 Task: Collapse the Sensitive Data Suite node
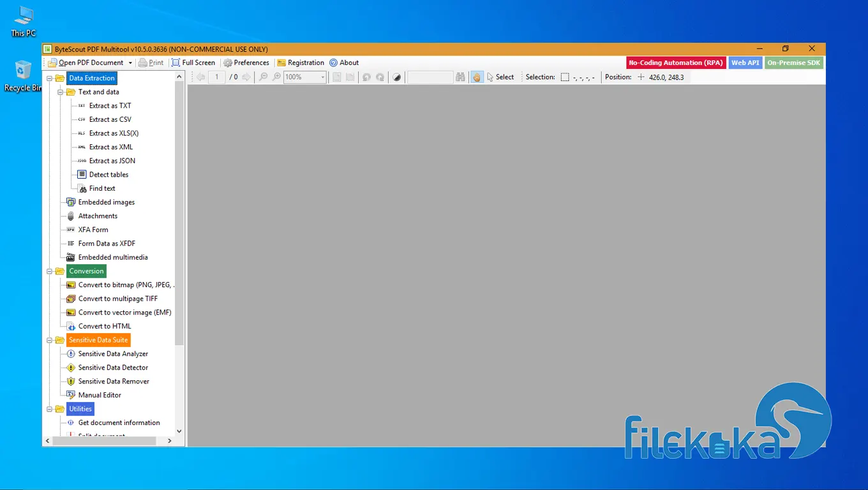pyautogui.click(x=50, y=340)
